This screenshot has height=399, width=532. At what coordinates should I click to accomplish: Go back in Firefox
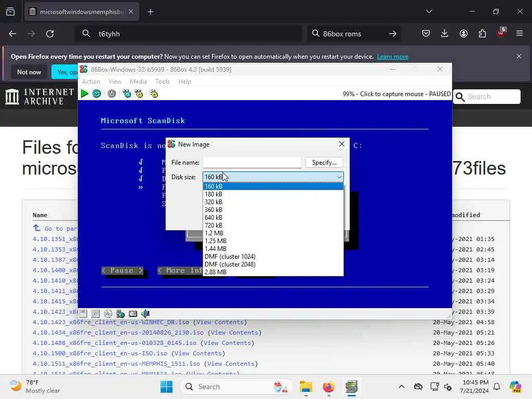(12, 34)
